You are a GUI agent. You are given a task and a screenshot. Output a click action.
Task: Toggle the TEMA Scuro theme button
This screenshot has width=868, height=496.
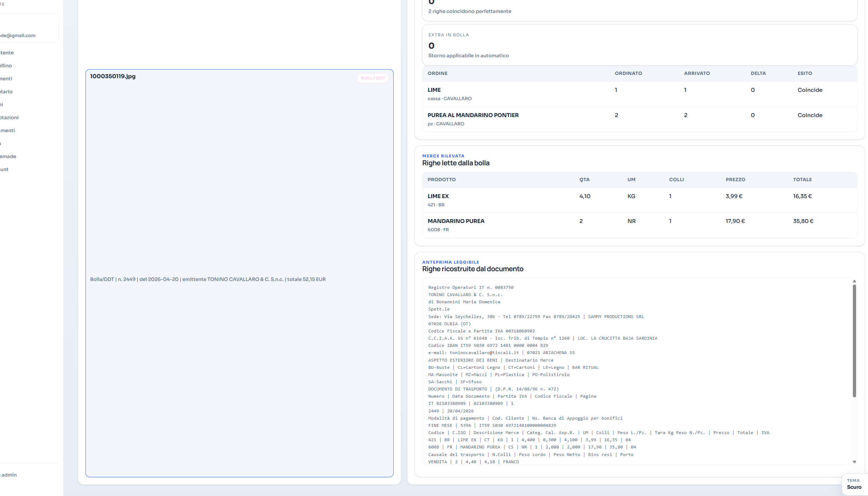click(x=854, y=484)
